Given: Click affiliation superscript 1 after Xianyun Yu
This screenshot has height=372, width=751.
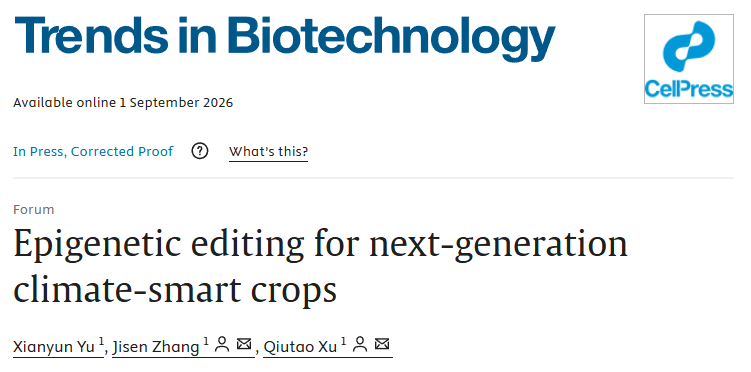Looking at the screenshot, I should coord(101,342).
